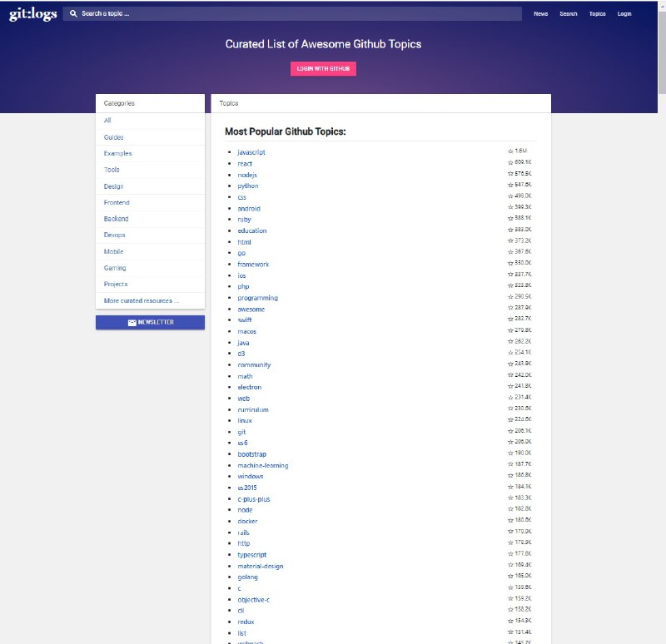Open the education topic
The height and width of the screenshot is (644, 666).
252,230
